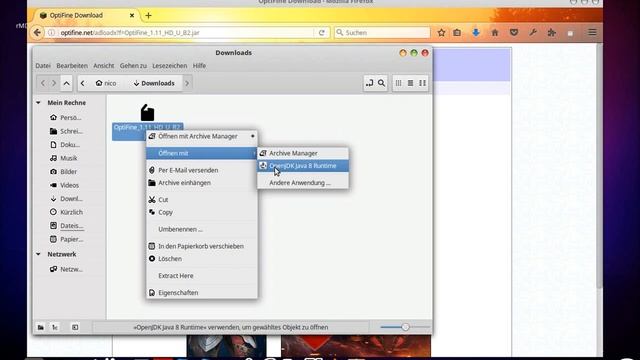Collapse Netzwerk sidebar section

tap(38, 254)
